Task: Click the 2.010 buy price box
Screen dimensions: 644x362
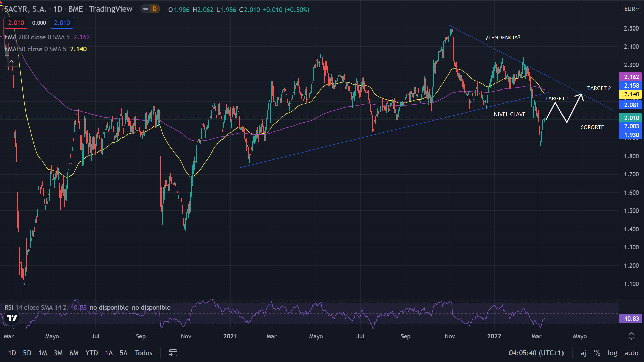Action: click(x=62, y=23)
